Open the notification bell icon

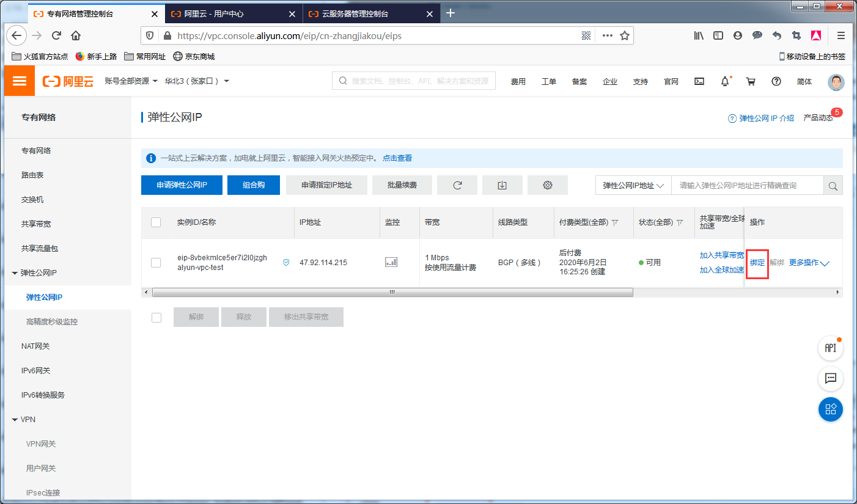725,81
